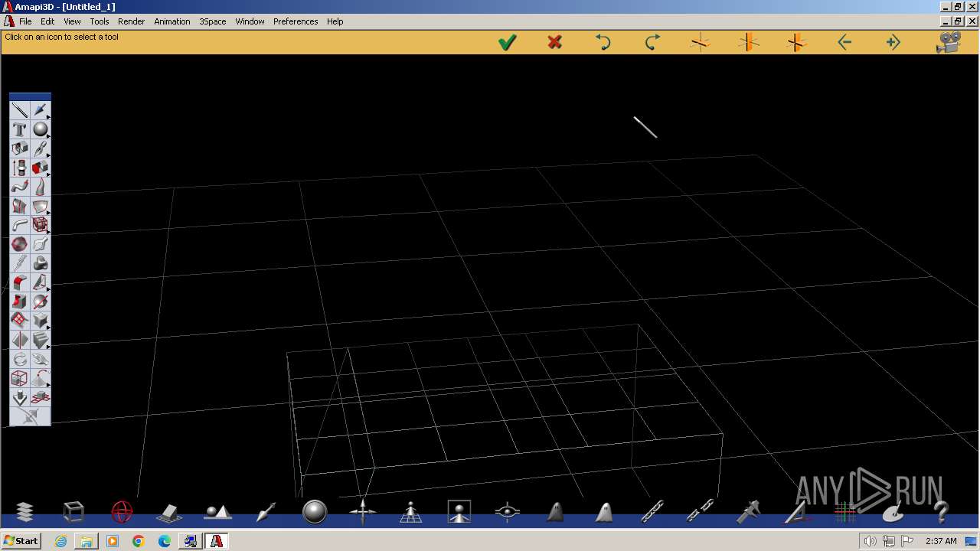This screenshot has height=551, width=980.
Task: Open the 3Space menu
Action: coord(213,21)
